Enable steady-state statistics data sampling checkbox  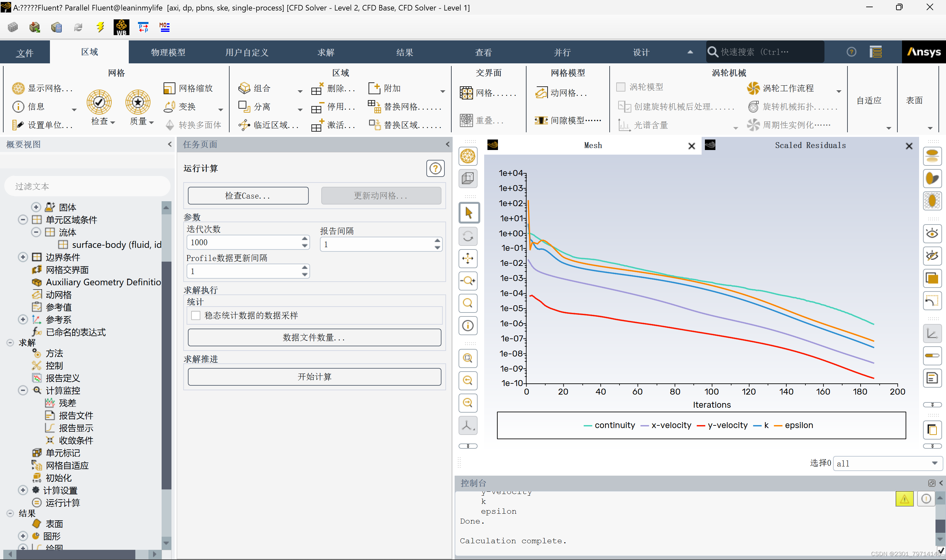pos(195,315)
